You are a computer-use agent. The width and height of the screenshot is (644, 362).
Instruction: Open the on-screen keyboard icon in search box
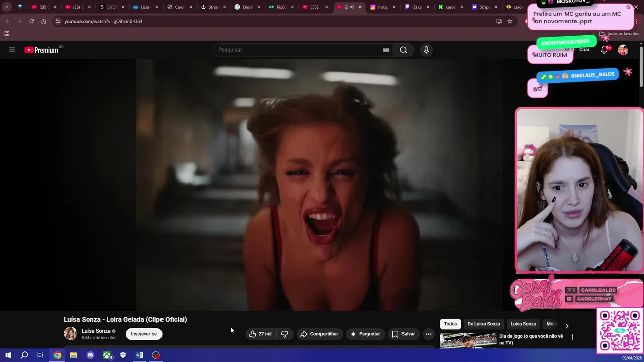(386, 50)
